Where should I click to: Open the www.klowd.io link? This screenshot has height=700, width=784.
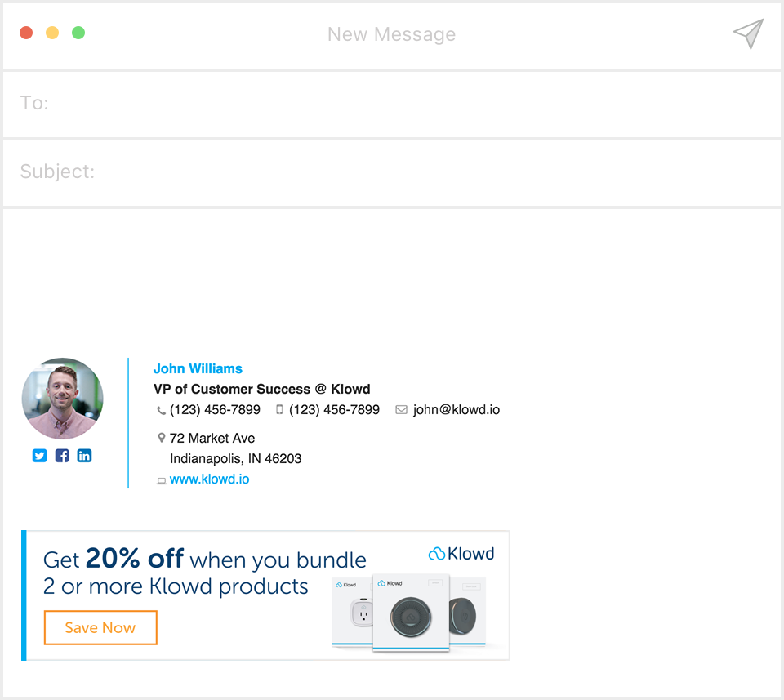click(209, 479)
